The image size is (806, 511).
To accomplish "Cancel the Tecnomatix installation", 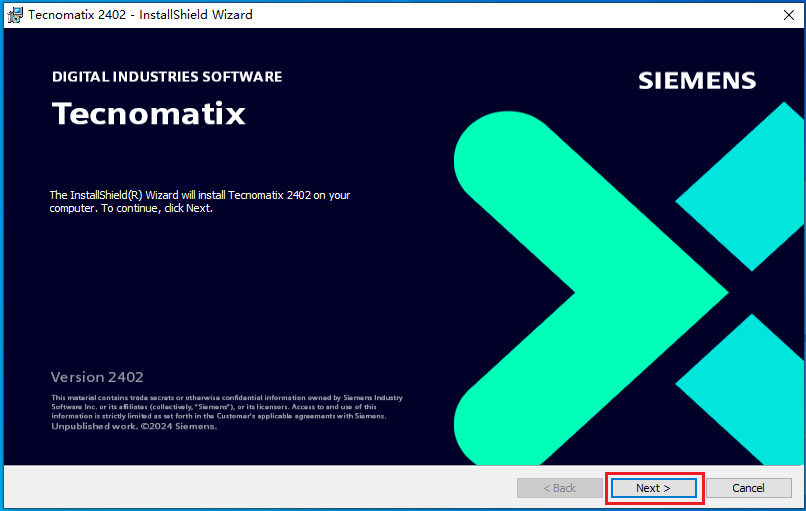I will (748, 488).
